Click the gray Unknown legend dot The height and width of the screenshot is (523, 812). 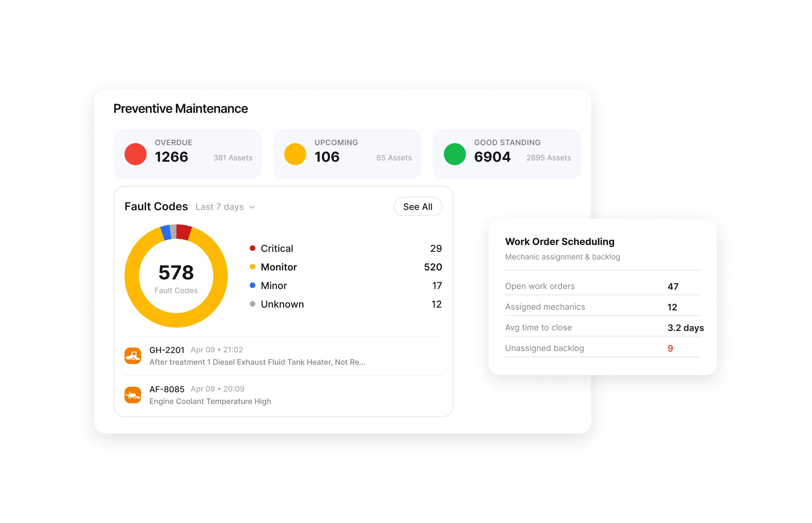pyautogui.click(x=253, y=304)
